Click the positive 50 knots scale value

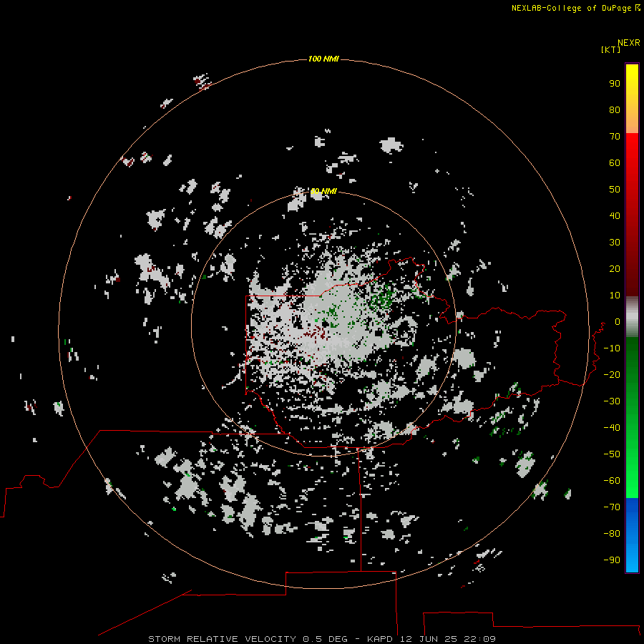tap(615, 190)
